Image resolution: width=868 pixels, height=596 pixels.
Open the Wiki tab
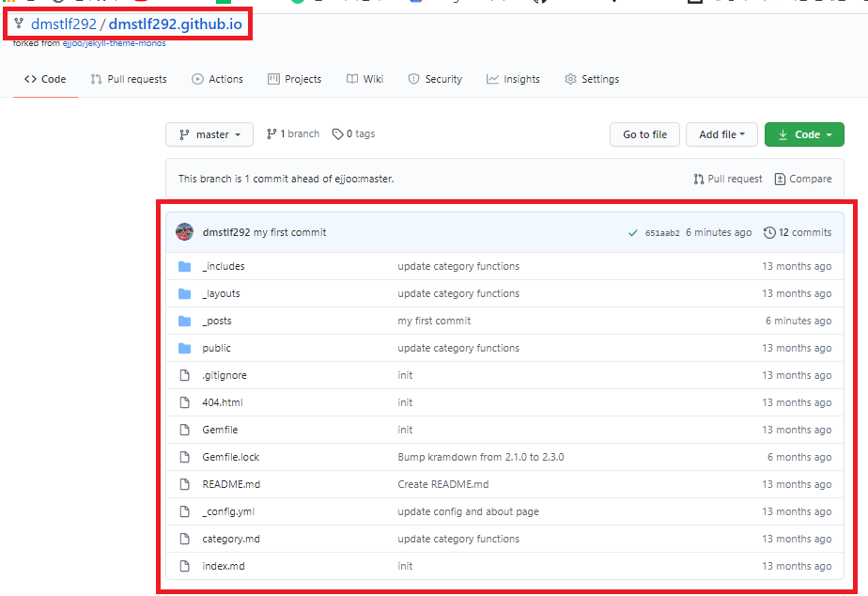(x=364, y=79)
